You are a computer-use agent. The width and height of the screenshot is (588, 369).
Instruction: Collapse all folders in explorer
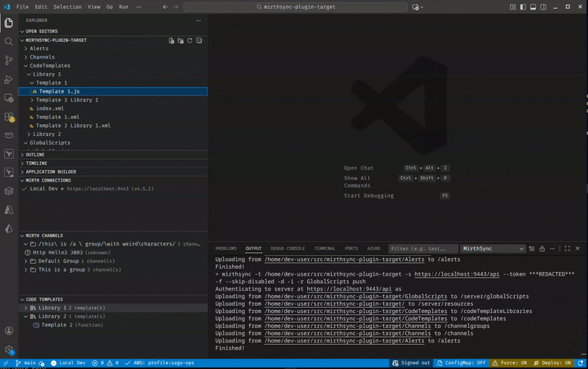[199, 40]
